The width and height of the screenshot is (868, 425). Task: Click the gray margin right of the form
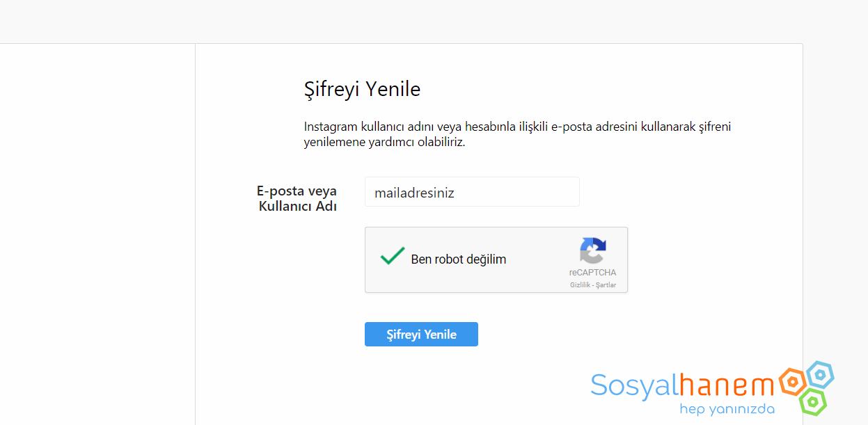pyautogui.click(x=835, y=209)
